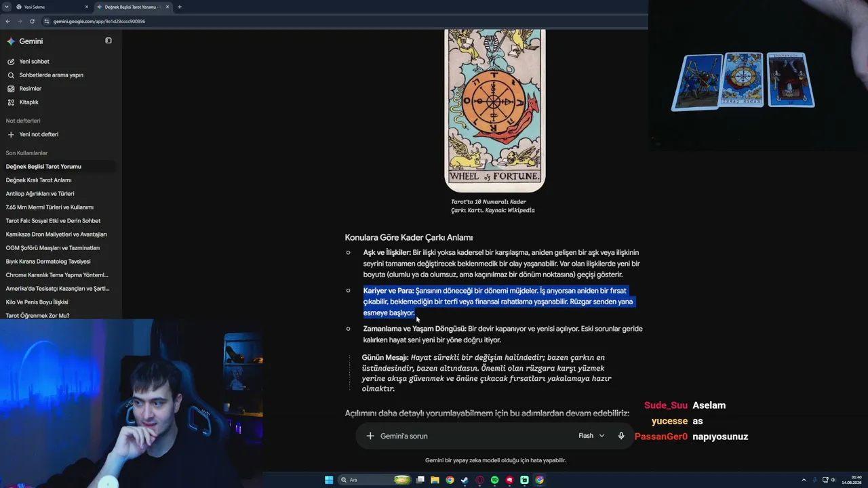Open the Windows Start menu
The height and width of the screenshot is (488, 868).
329,480
